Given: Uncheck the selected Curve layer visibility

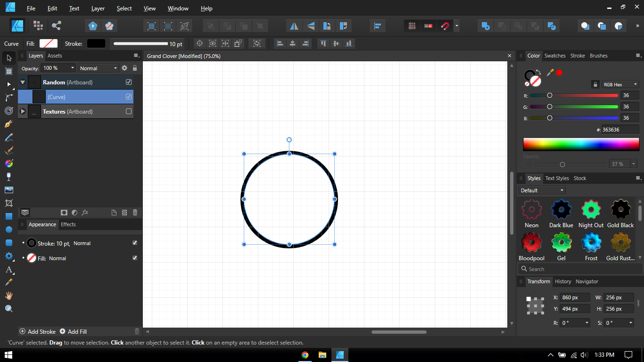Looking at the screenshot, I should (x=128, y=97).
